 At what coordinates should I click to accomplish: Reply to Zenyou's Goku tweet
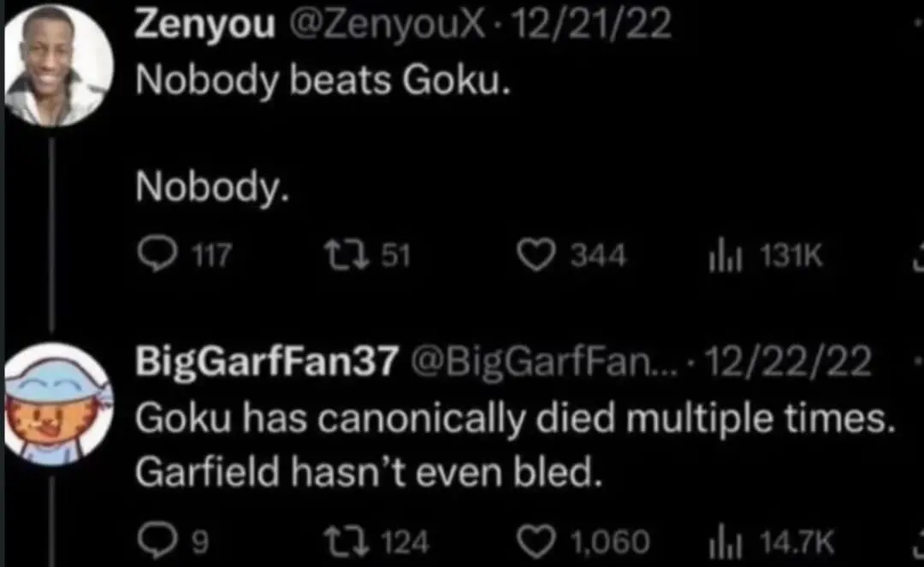point(155,256)
